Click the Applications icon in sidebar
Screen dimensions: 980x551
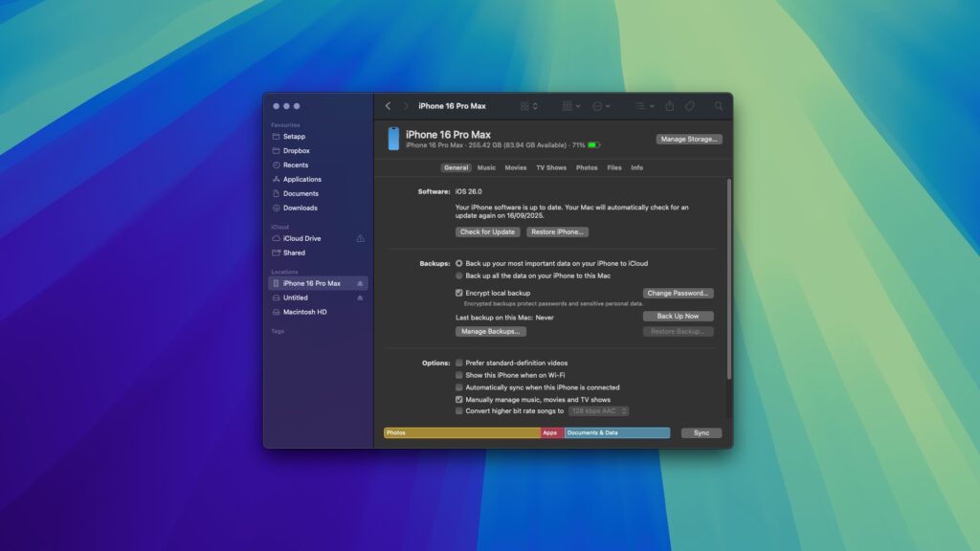pos(277,179)
